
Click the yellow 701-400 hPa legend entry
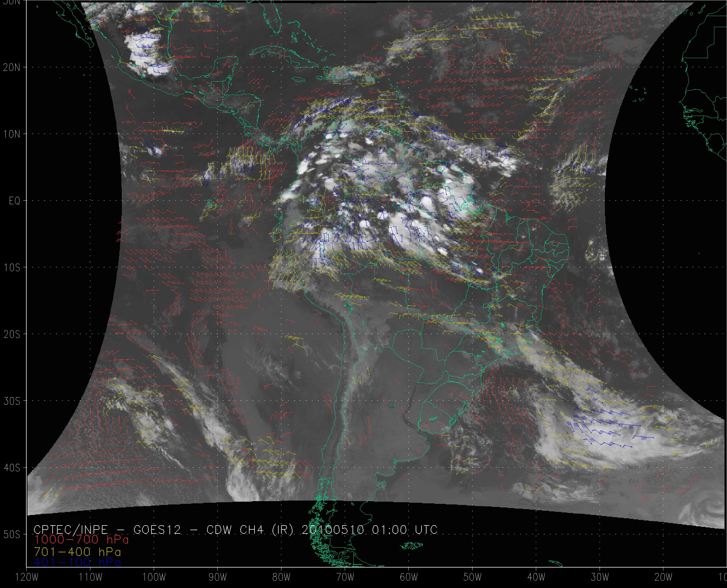click(x=77, y=551)
